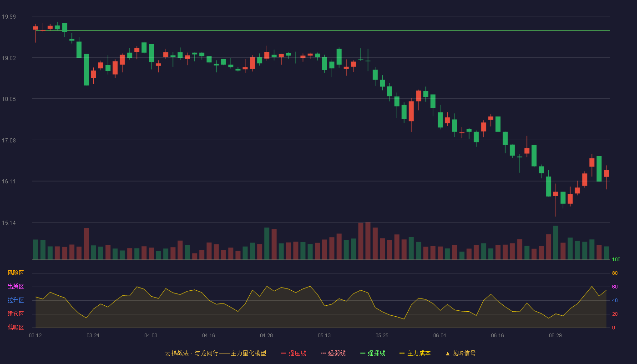
Task: Click the yellow dotted icon beside 主力成本
Action: tap(402, 353)
